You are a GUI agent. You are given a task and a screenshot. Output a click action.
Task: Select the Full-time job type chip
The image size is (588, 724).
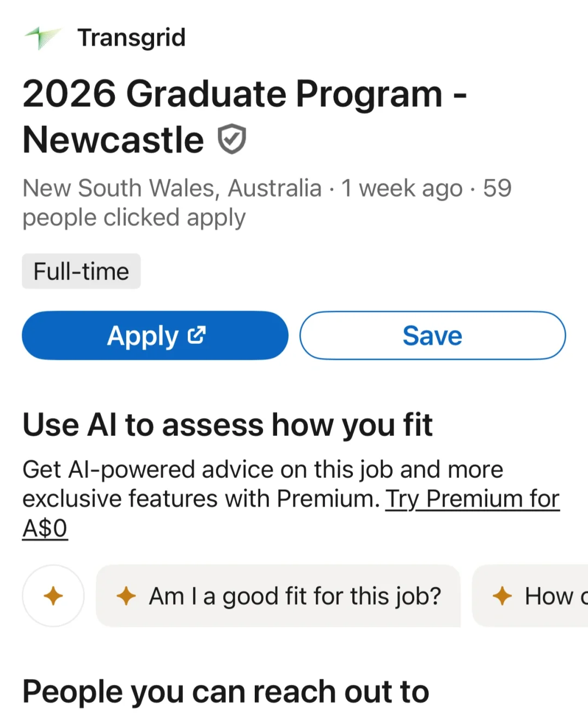pyautogui.click(x=81, y=271)
